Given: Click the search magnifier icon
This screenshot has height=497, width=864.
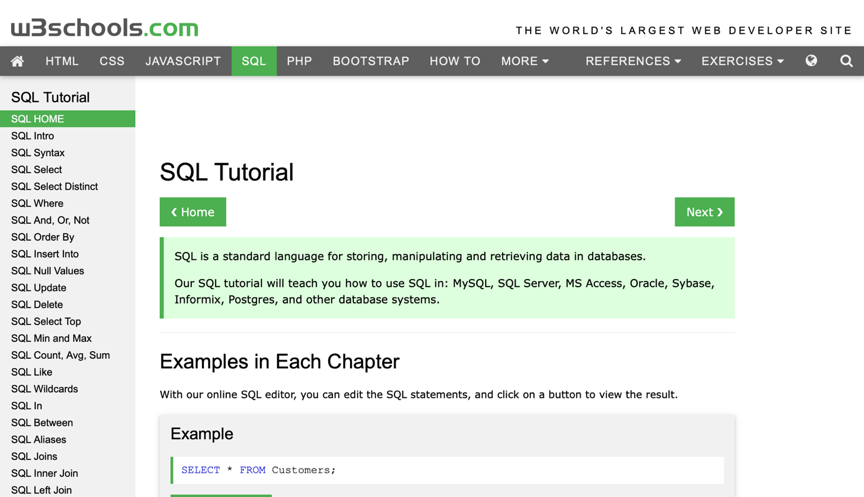Looking at the screenshot, I should 846,61.
